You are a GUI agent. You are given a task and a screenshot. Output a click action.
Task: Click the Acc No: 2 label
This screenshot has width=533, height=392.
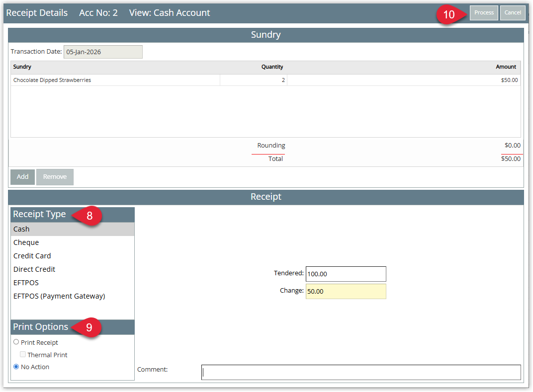point(98,13)
